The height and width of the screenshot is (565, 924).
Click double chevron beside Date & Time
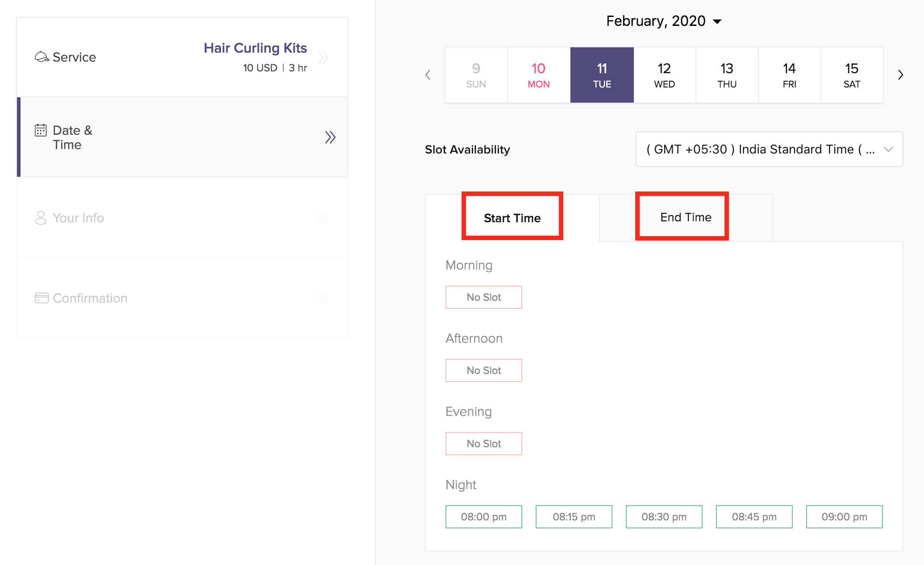click(330, 137)
